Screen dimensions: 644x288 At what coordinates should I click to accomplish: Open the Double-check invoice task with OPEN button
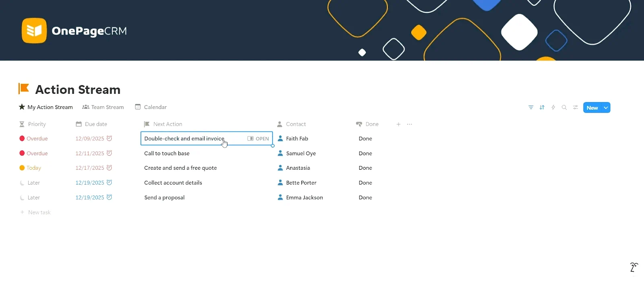pyautogui.click(x=258, y=138)
